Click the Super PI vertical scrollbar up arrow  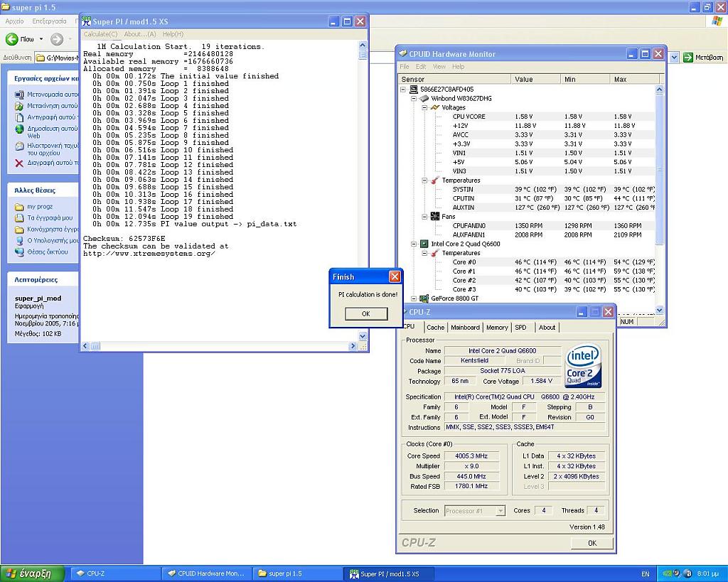click(x=363, y=45)
